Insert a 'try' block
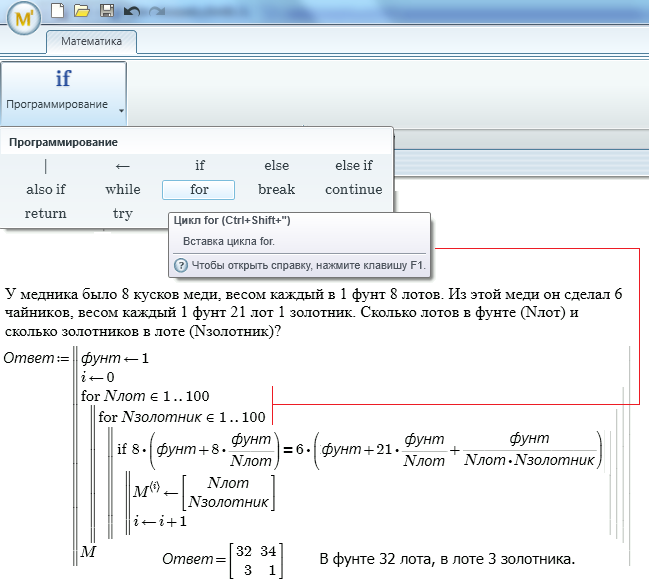This screenshot has width=649, height=582. click(x=123, y=214)
